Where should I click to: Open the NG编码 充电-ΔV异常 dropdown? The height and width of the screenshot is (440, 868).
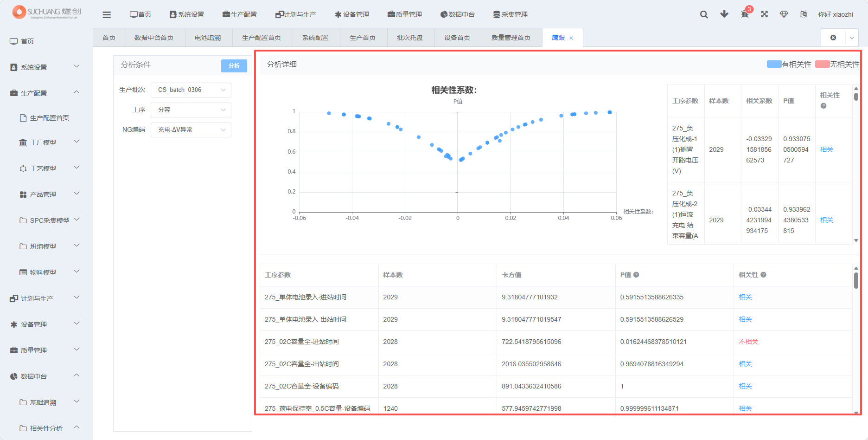click(191, 129)
